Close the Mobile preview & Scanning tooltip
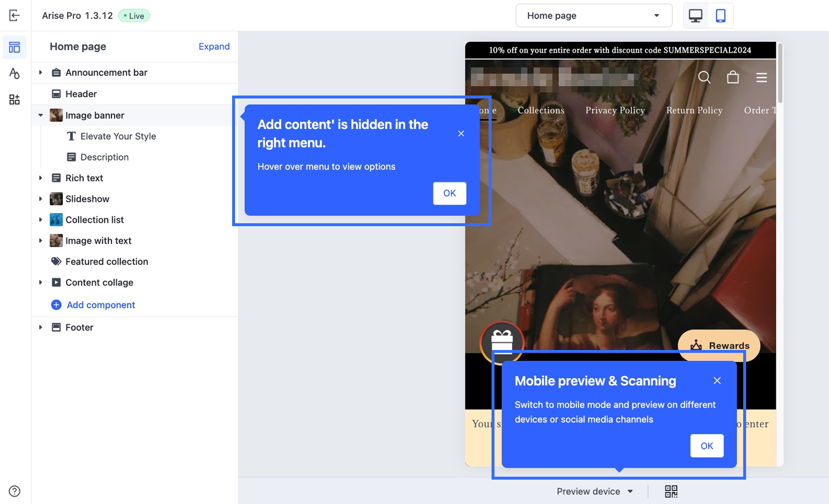The image size is (829, 504). point(717,381)
